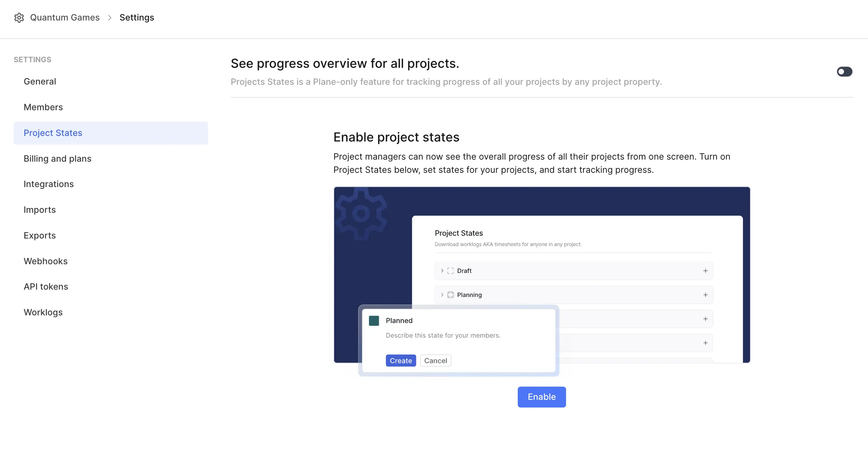This screenshot has height=468, width=868.
Task: Click the add button icon next to Draft
Action: (705, 270)
